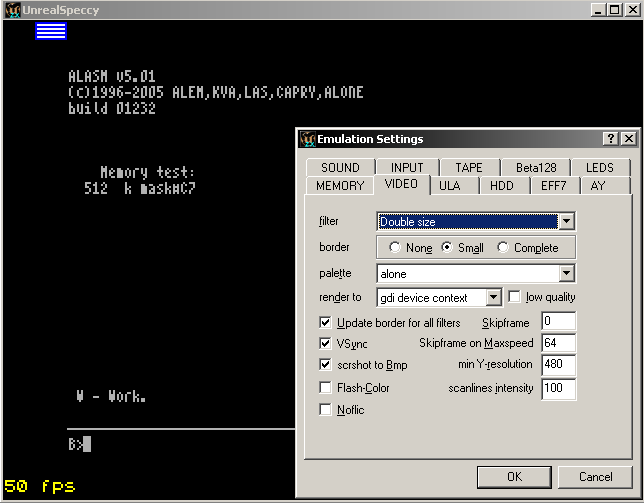Enable the Flash-Color checkbox
644x503 pixels.
point(325,388)
